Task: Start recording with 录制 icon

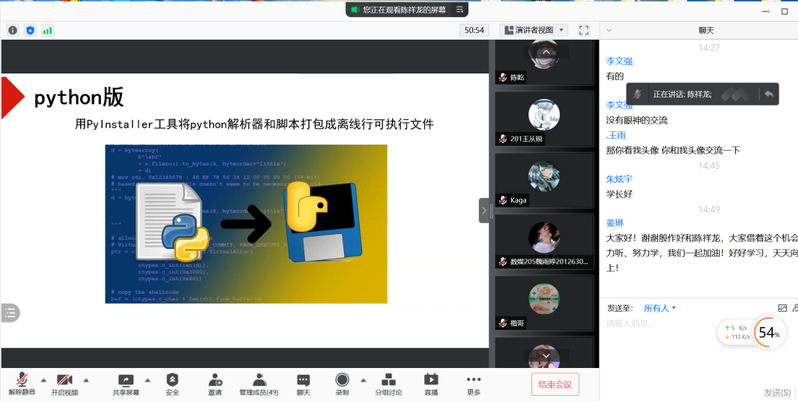Action: (x=342, y=379)
